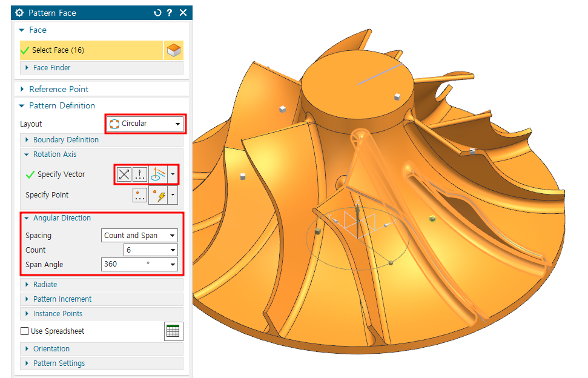This screenshot has width=588, height=378.
Task: Open the spreadsheet table icon
Action: tap(173, 331)
